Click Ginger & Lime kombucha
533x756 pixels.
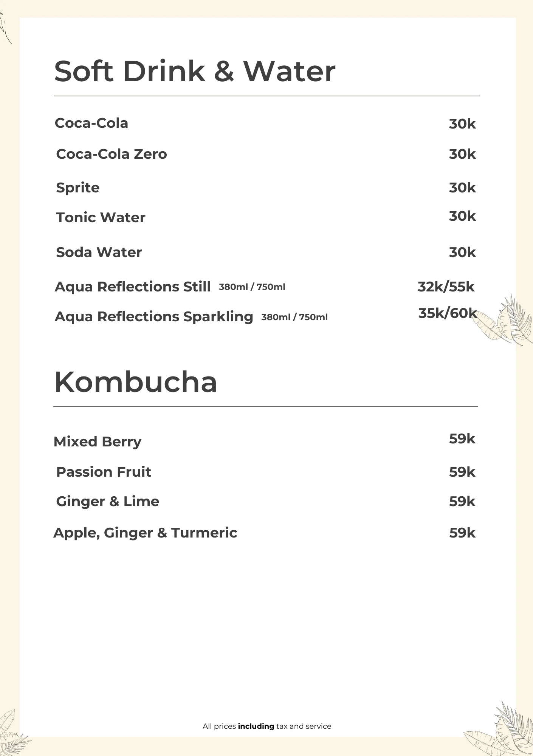tap(108, 502)
